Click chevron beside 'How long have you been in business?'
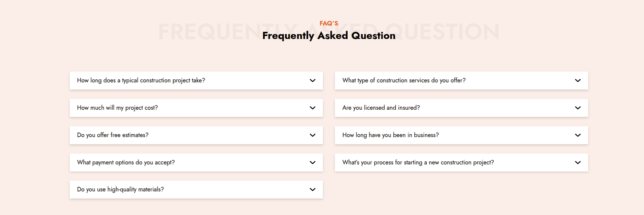644x215 pixels. point(578,135)
